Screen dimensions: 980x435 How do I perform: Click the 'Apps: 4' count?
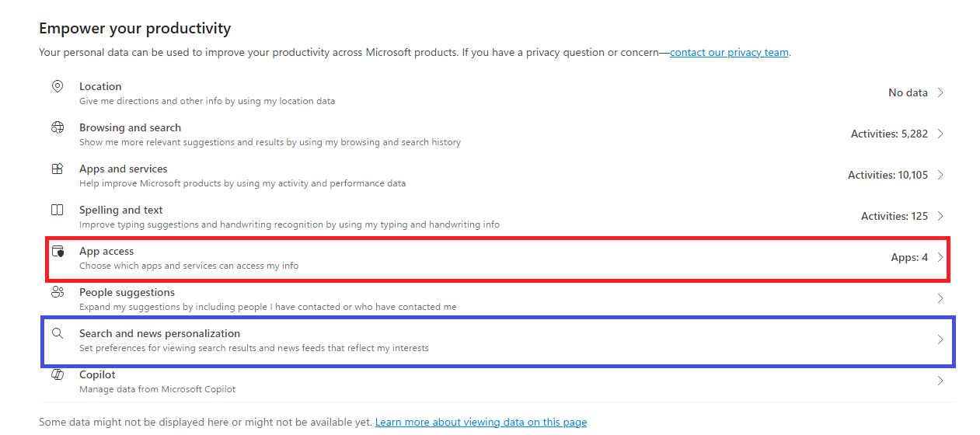pos(909,257)
